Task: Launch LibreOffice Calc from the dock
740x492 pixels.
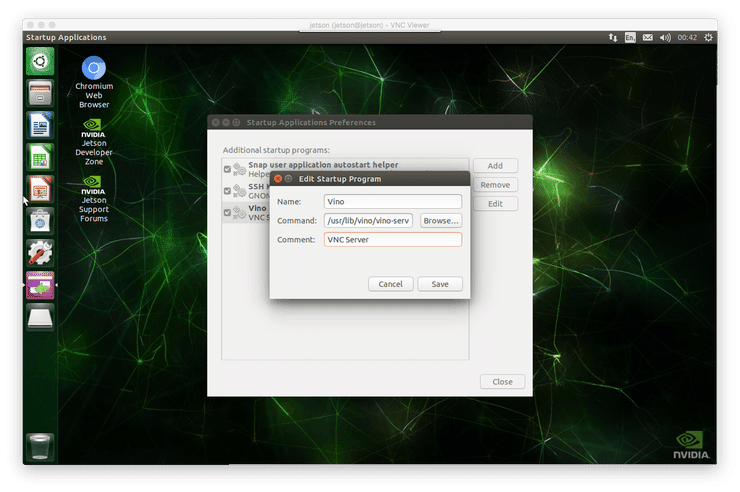Action: tap(40, 157)
